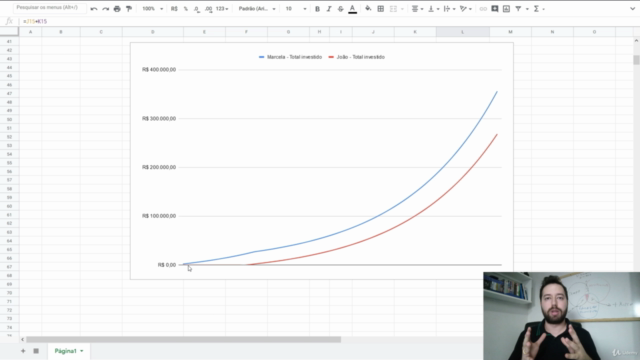
Task: Select column D header
Action: tap(153, 32)
